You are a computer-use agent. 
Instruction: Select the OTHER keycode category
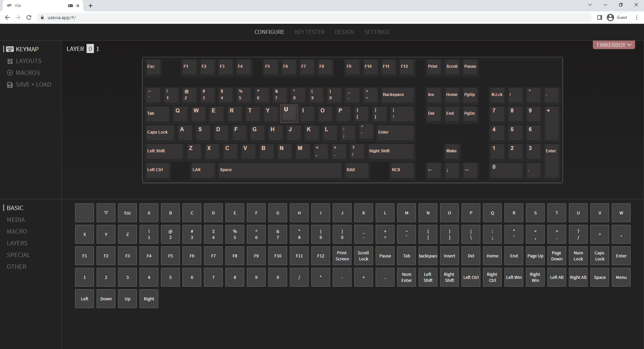click(x=16, y=267)
